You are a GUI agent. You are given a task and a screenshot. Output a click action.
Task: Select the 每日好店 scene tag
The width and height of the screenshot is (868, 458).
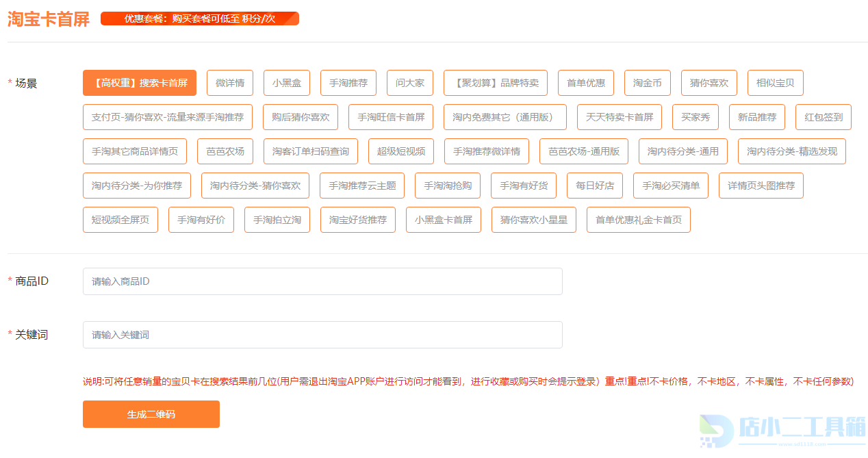tap(595, 186)
